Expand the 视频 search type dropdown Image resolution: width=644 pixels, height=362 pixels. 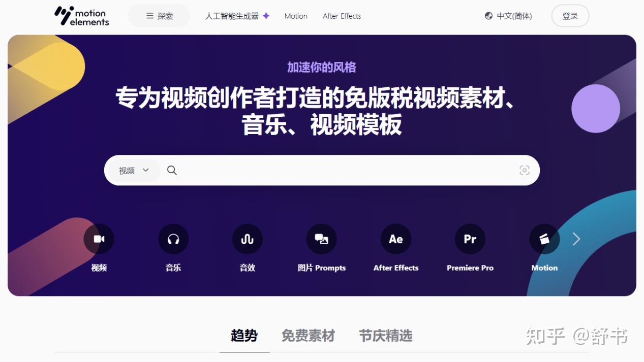coord(134,171)
